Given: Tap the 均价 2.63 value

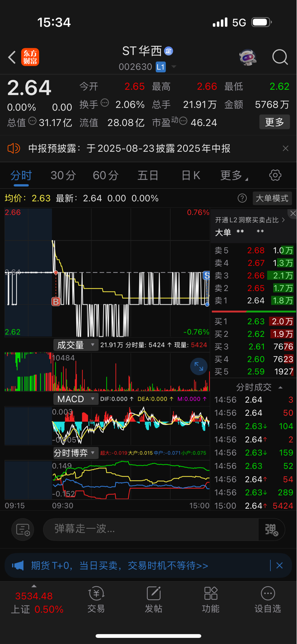Looking at the screenshot, I should [41, 198].
